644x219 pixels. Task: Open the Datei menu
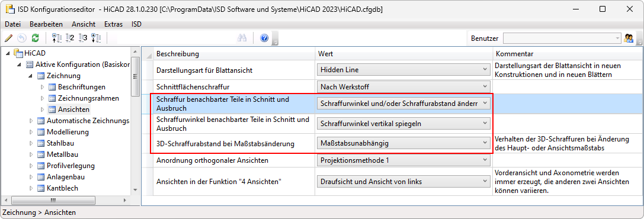12,24
